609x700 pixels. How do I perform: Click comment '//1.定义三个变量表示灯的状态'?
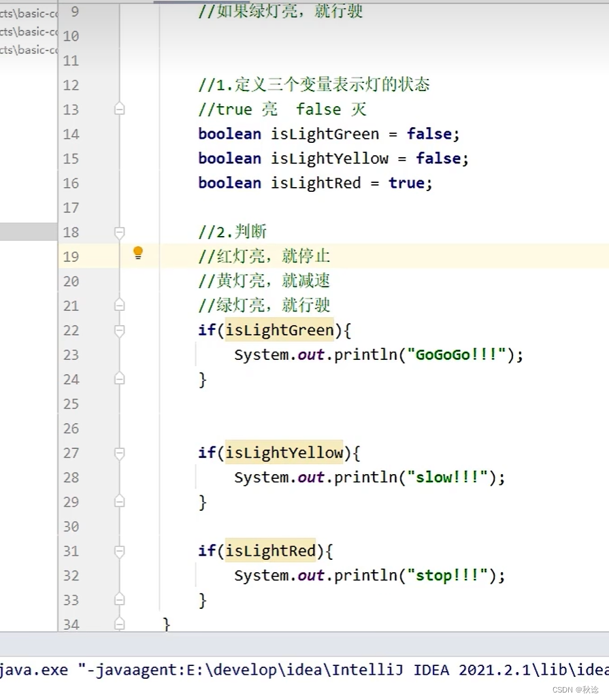(x=314, y=85)
